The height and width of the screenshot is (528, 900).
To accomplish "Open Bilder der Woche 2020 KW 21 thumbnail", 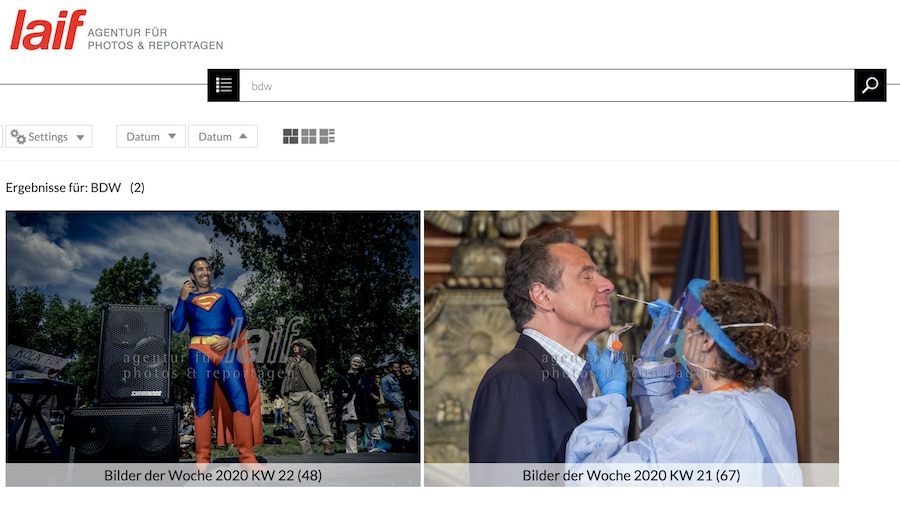I will click(631, 337).
